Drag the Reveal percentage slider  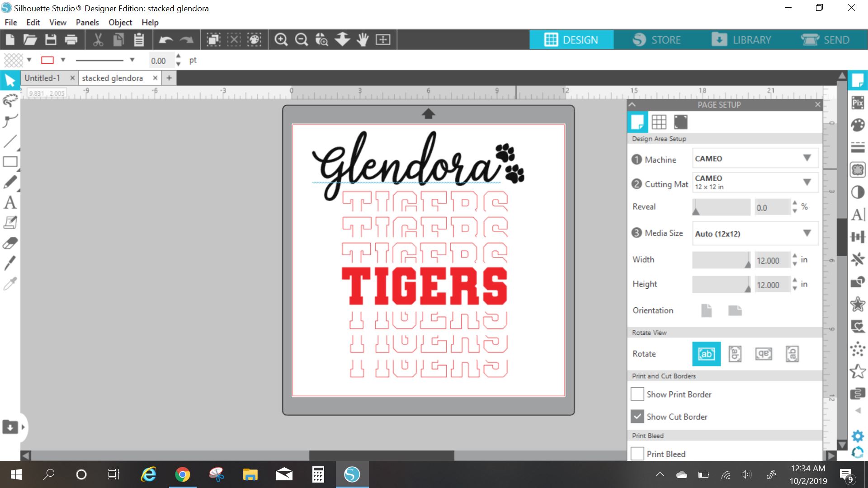(698, 208)
